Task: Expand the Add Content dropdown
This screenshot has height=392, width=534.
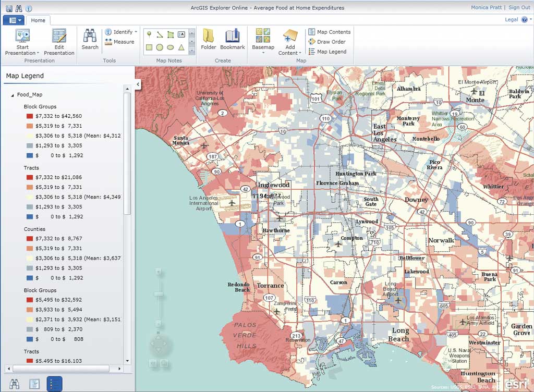Action: pyautogui.click(x=289, y=42)
